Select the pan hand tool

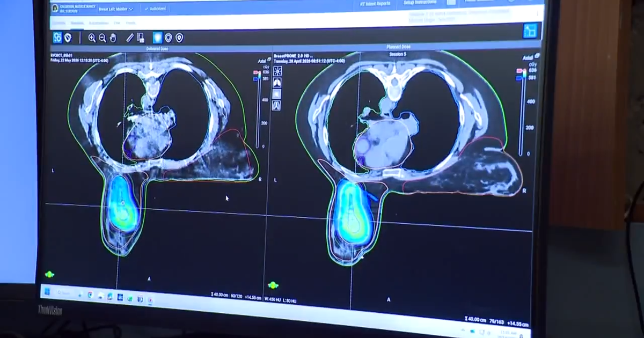click(x=113, y=38)
